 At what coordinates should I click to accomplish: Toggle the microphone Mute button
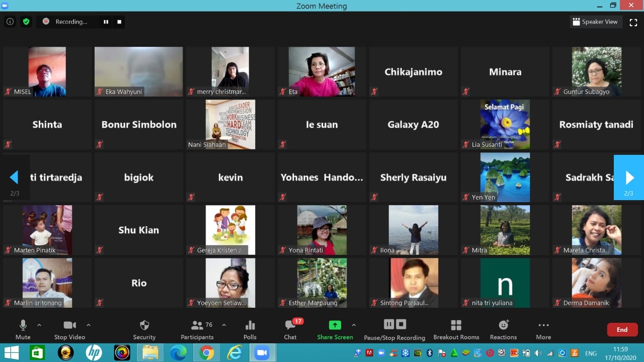tap(23, 329)
